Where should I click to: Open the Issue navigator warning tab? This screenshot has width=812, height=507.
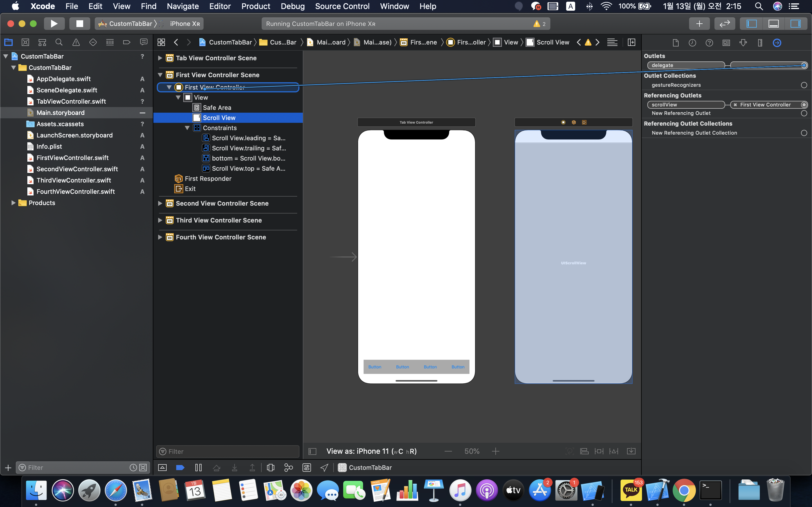tap(76, 42)
